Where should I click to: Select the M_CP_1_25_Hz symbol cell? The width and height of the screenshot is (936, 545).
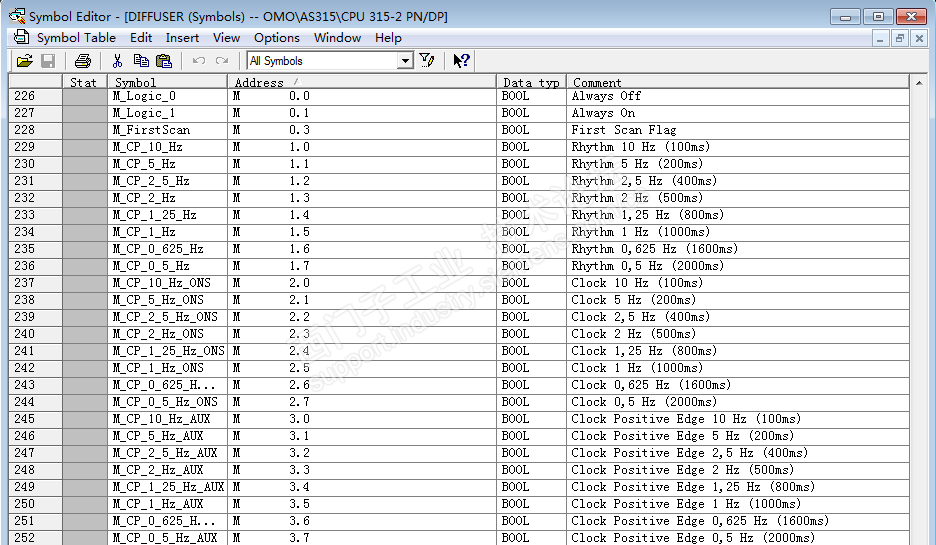click(x=168, y=215)
